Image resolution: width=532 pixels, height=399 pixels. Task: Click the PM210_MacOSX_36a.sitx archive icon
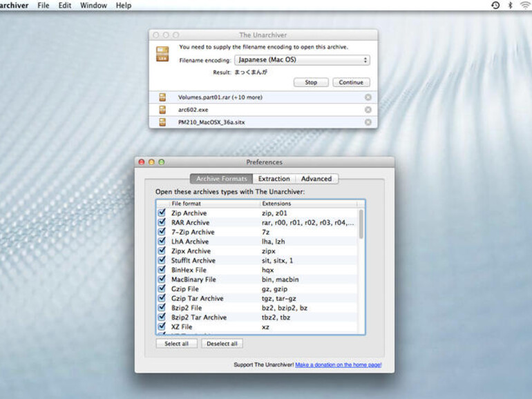pyautogui.click(x=162, y=122)
